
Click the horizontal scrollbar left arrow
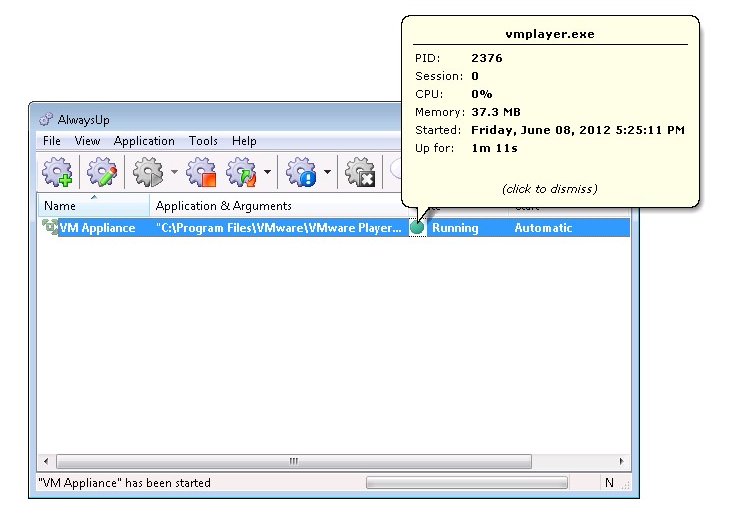[46, 461]
